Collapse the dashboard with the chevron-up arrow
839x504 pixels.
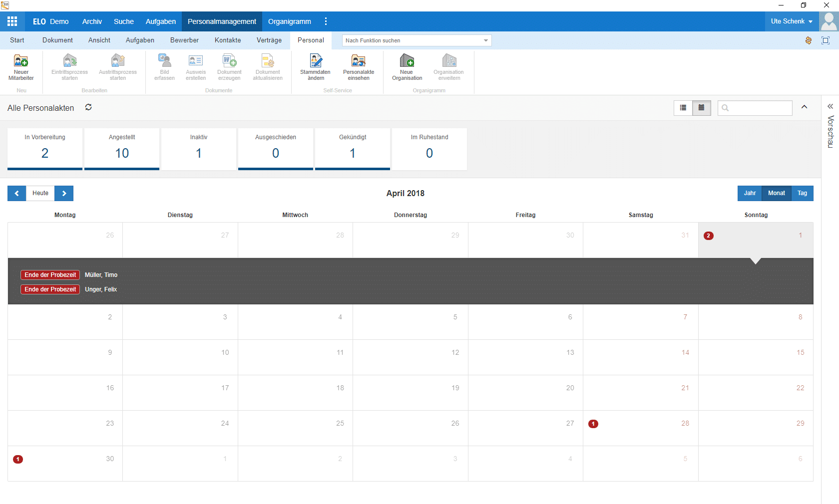pyautogui.click(x=805, y=107)
